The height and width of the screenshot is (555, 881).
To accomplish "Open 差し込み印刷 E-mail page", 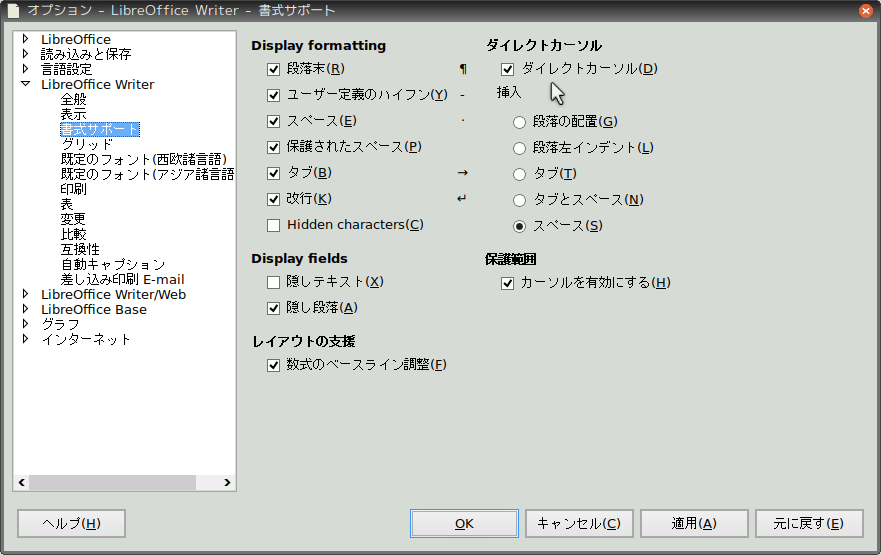I will point(122,280).
